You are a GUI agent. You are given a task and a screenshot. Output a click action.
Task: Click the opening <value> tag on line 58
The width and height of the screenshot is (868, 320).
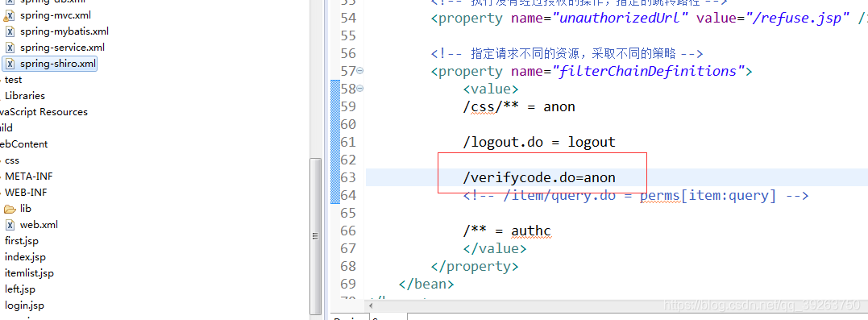491,89
